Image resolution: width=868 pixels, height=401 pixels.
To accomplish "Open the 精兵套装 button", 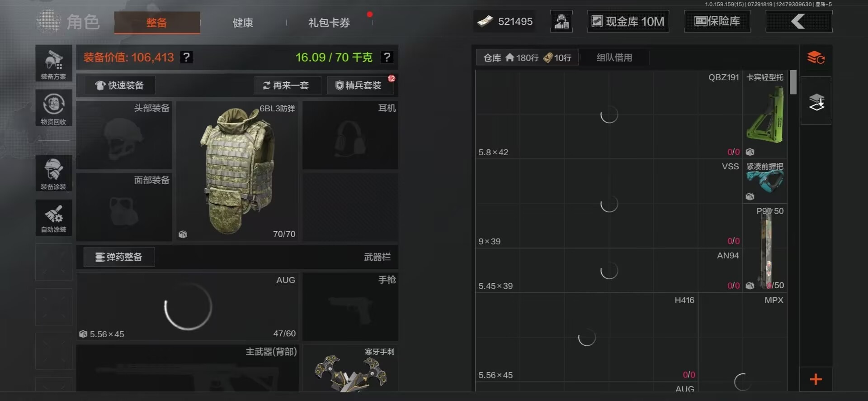I will point(360,85).
